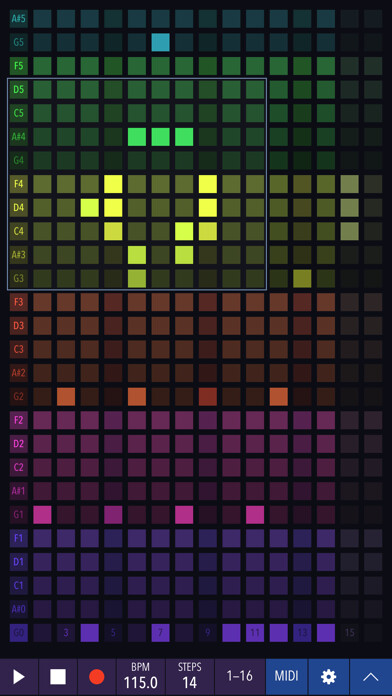Toggle the lit cyan G5 note cell
Screen dimensions: 392x696
tap(160, 43)
